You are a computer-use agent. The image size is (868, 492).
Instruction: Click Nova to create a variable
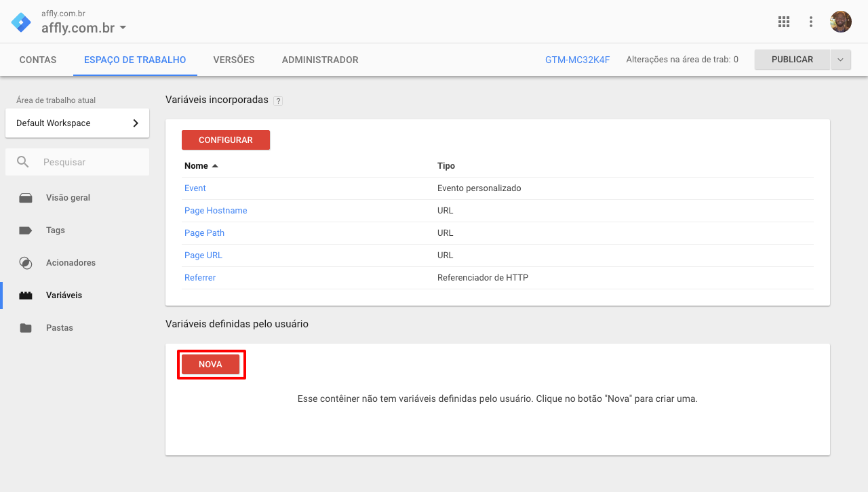coord(210,365)
